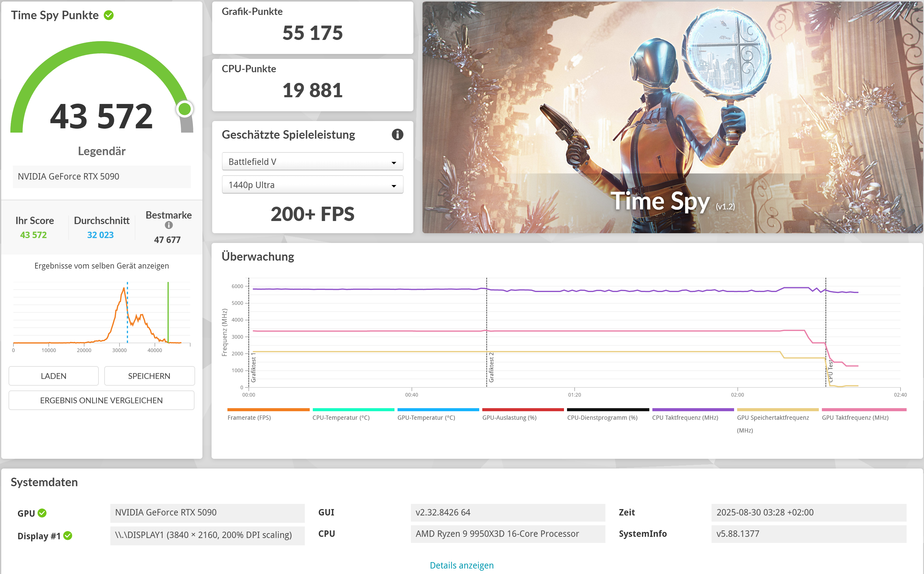Image resolution: width=924 pixels, height=574 pixels.
Task: Click the SPEICHERN button
Action: click(149, 376)
